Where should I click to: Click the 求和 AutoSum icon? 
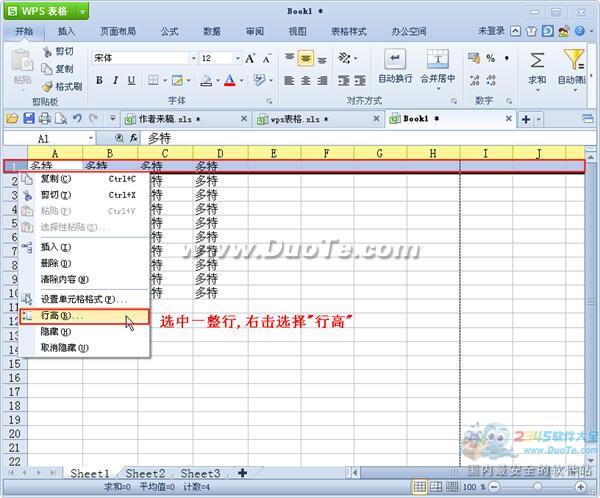click(x=537, y=68)
